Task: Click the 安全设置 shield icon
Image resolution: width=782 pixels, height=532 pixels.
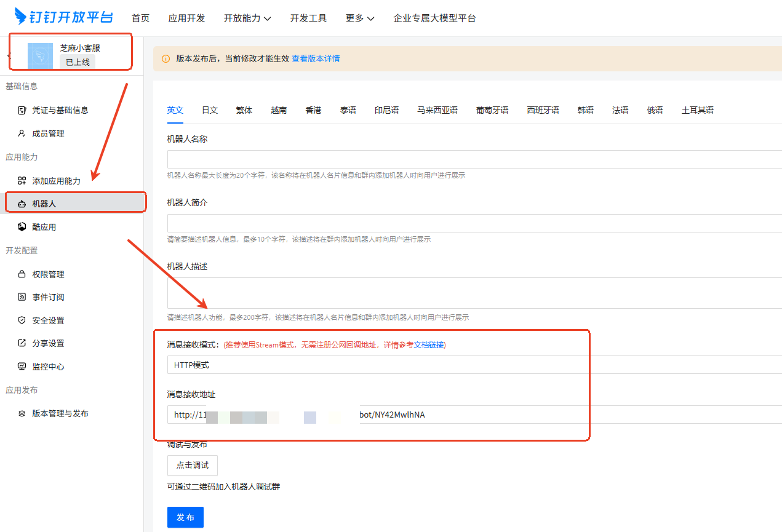Action: click(22, 320)
